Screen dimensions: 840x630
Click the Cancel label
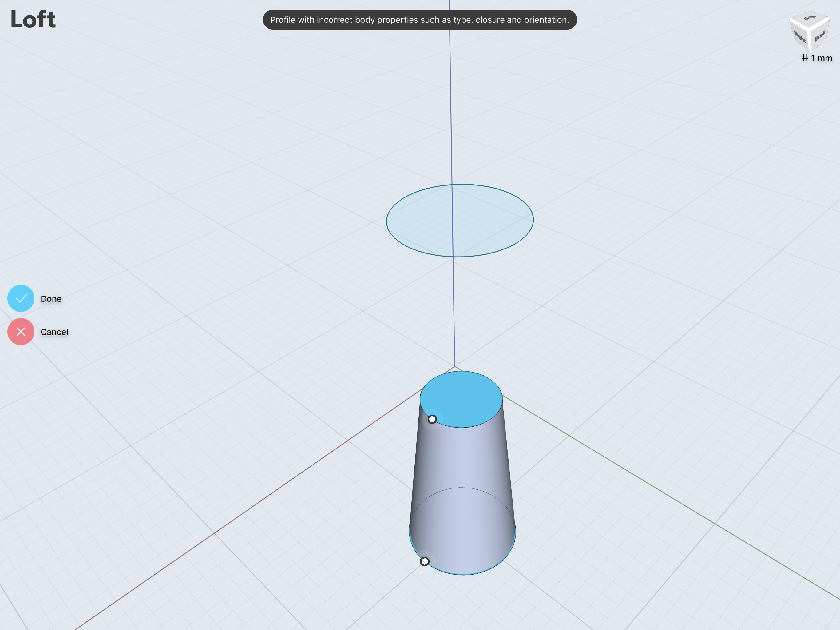(x=54, y=332)
